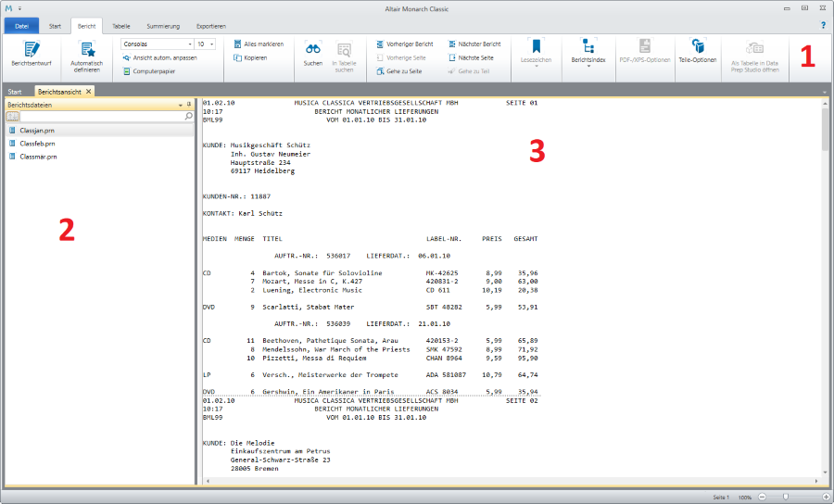The width and height of the screenshot is (834, 504).
Task: Select Classfeb.prn in the report list
Action: coord(38,144)
